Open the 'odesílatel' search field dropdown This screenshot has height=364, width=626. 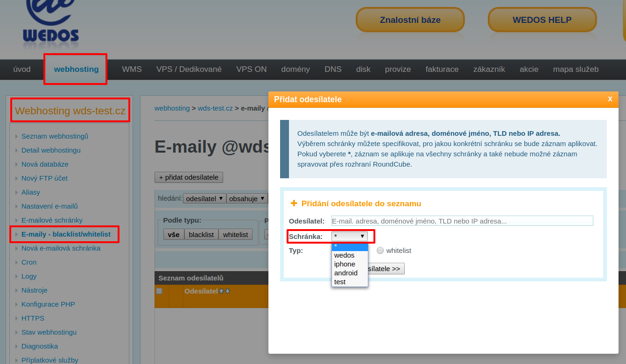(204, 198)
